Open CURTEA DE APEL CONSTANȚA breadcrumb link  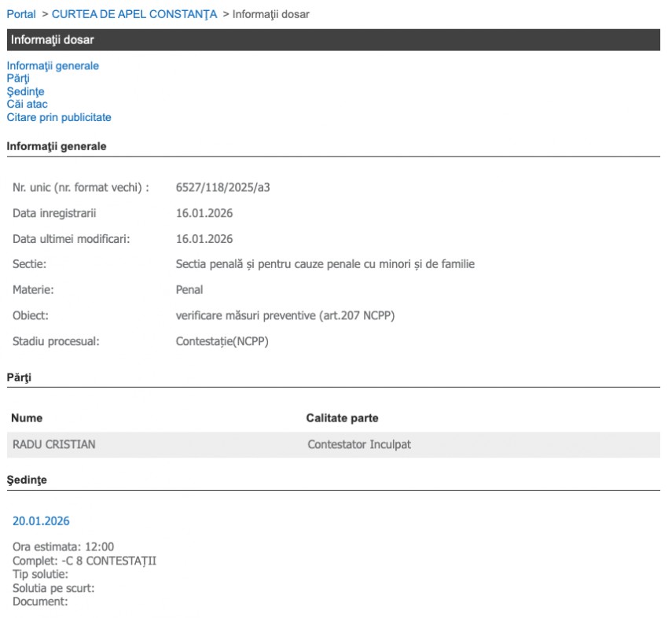[134, 14]
